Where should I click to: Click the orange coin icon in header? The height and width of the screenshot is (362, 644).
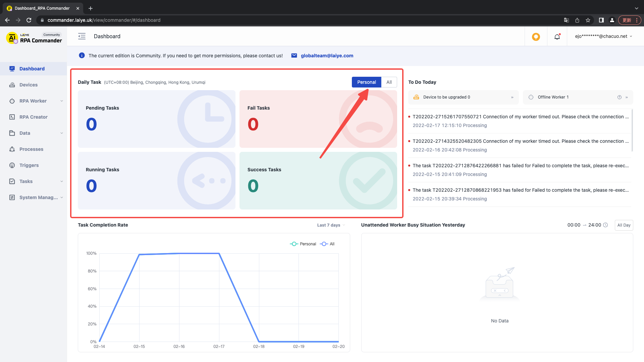pos(536,37)
